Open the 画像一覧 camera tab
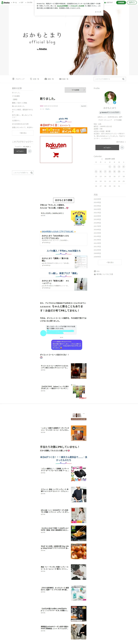 click(x=49, y=79)
